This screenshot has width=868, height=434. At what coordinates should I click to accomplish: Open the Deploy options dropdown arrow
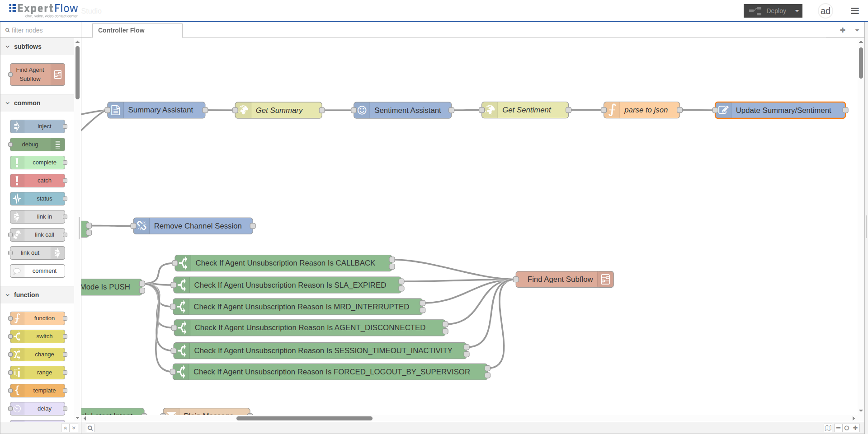coord(797,11)
